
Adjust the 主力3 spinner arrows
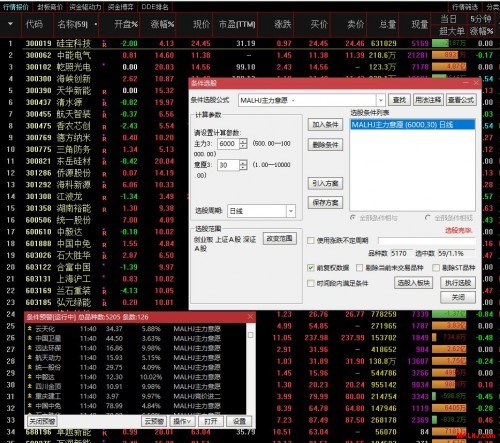click(243, 144)
